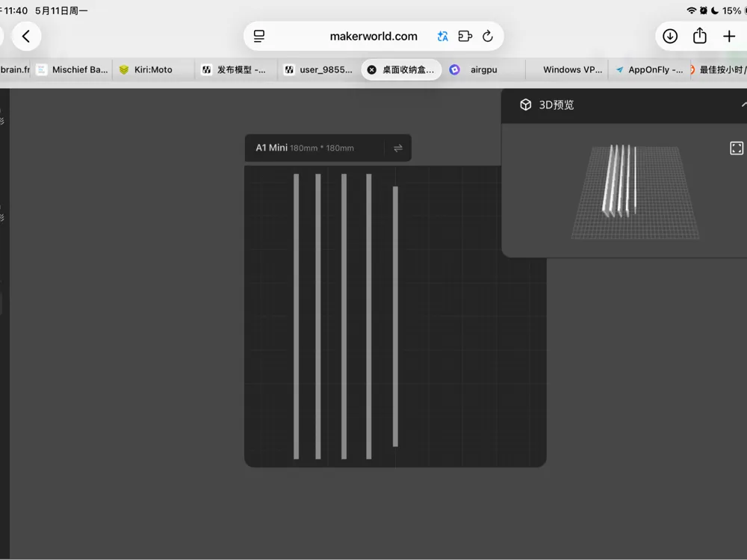Switch to the Kiri:Moto tab
The width and height of the screenshot is (747, 560).
tap(153, 69)
